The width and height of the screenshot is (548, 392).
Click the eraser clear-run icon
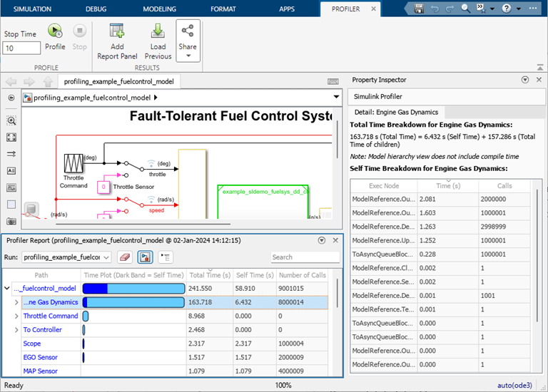point(124,257)
